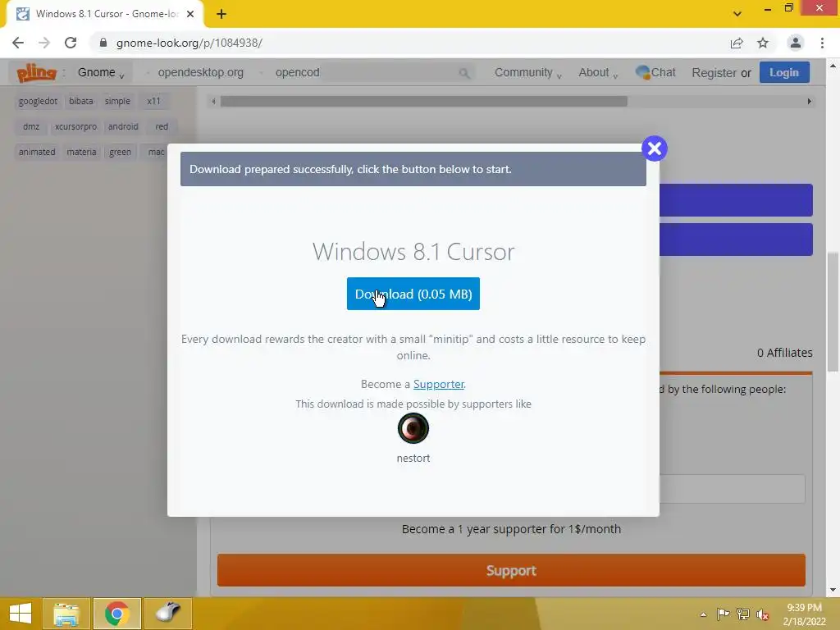The image size is (840, 630).
Task: Click the horizontal gallery scrollbar thumb
Action: pos(424,101)
